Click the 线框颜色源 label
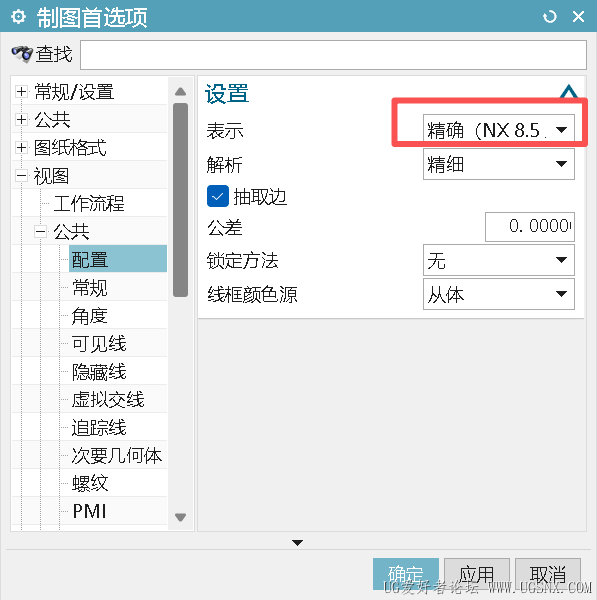The width and height of the screenshot is (597, 600). tap(252, 295)
